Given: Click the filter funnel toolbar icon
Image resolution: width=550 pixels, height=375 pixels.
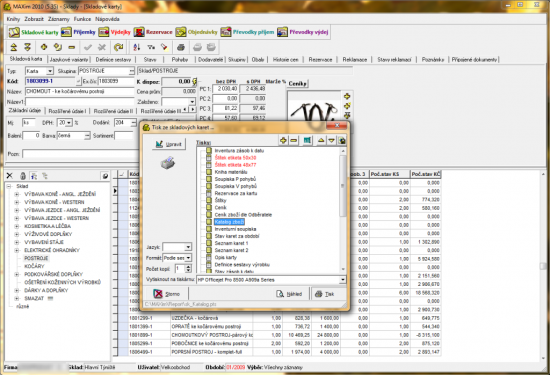Looking at the screenshot, I should point(151,47).
